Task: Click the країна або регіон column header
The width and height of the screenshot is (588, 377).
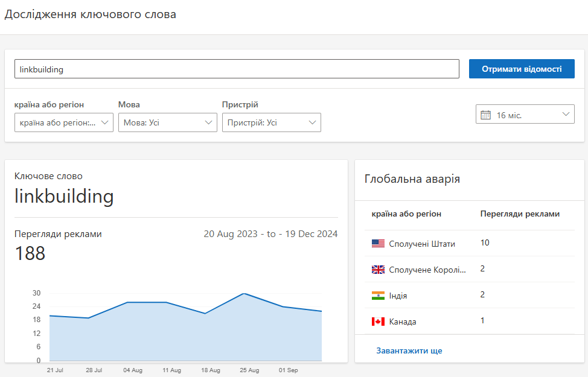Action: (x=406, y=214)
